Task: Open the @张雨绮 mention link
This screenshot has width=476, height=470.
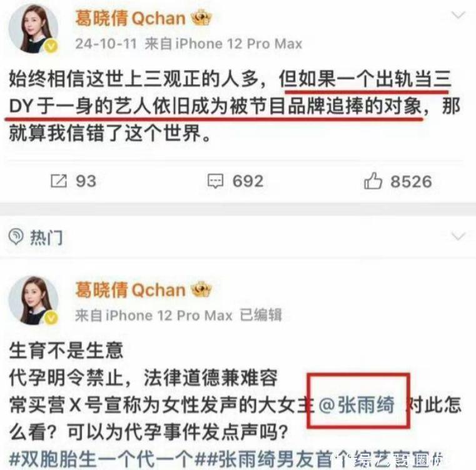Action: tap(357, 405)
